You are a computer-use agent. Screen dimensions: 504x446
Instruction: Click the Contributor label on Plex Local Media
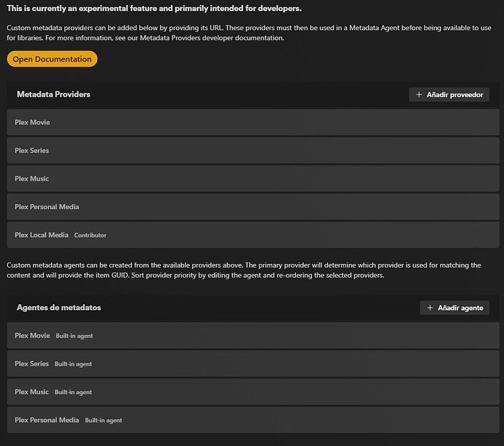(x=90, y=235)
